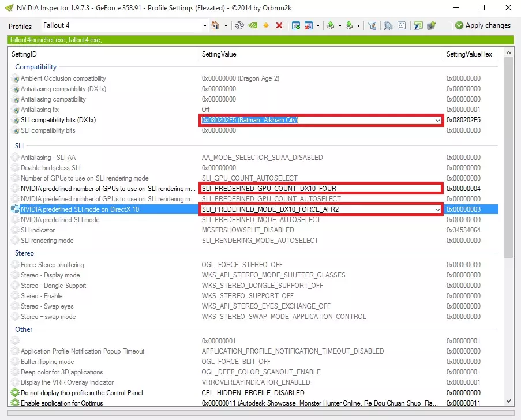521x420 pixels.
Task: Click gear icon for NVIDIA predefined SLI mode on DirectX 10
Action: click(x=15, y=209)
